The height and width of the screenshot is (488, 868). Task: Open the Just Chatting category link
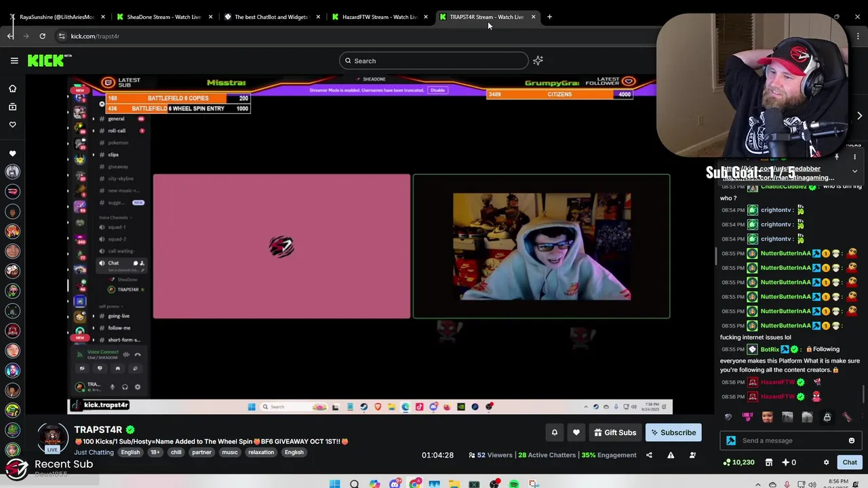coord(94,452)
